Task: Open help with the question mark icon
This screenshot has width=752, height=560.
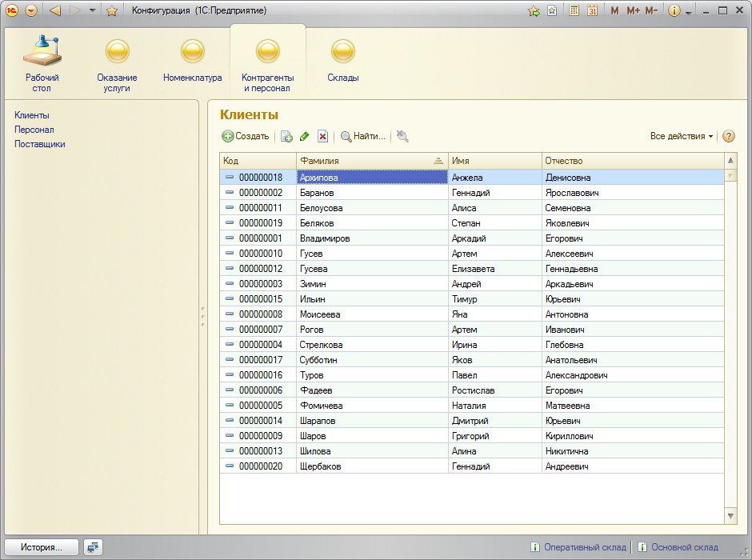Action: click(729, 136)
